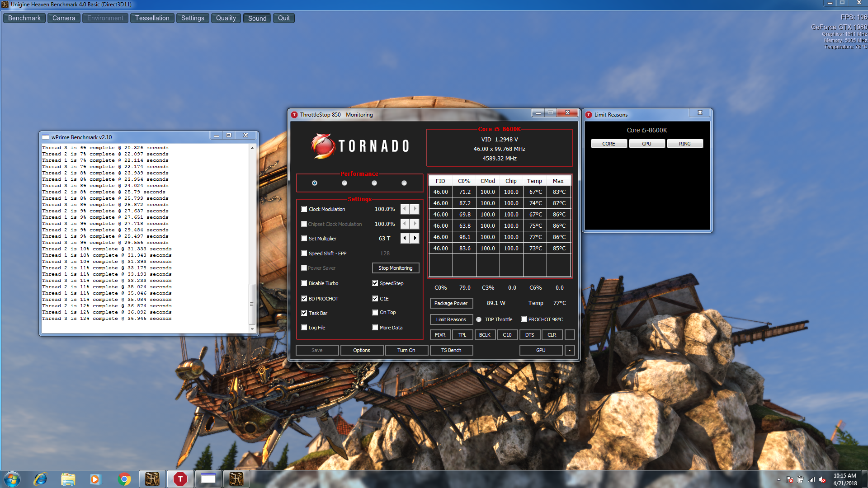Select CORE in Limit Reasons window

click(x=609, y=144)
